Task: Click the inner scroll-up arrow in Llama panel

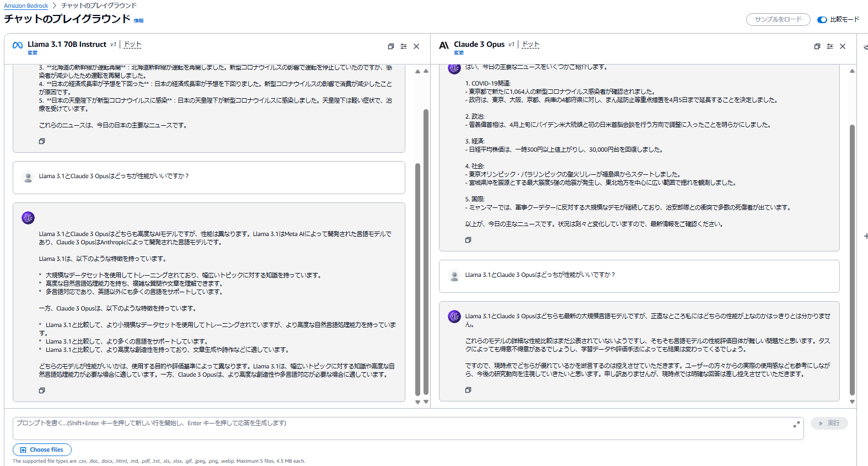Action: pos(417,71)
